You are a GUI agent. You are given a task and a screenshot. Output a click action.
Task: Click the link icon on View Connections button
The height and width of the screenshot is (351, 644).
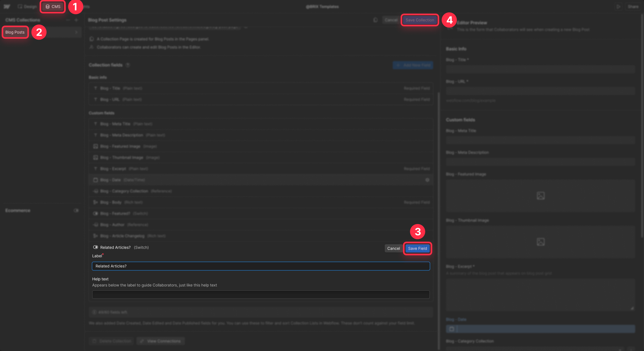[142, 341]
